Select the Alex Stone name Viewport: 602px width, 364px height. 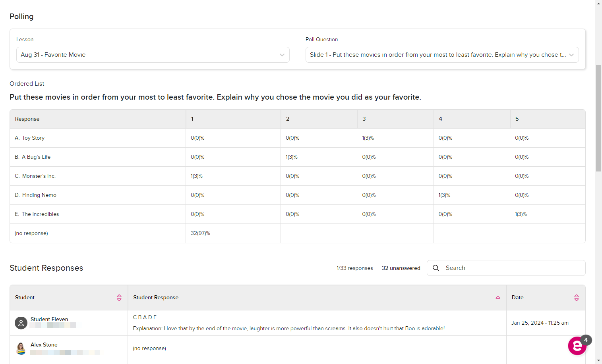[x=44, y=345]
